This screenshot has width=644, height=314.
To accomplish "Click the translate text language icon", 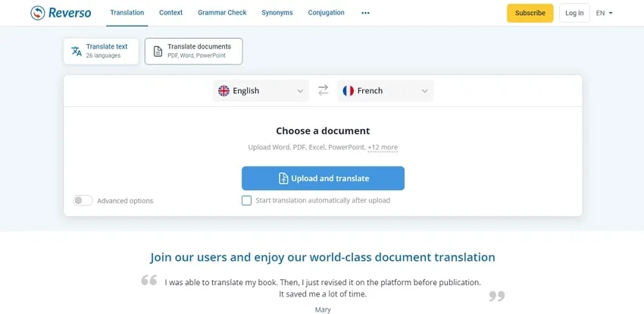I will (x=77, y=52).
